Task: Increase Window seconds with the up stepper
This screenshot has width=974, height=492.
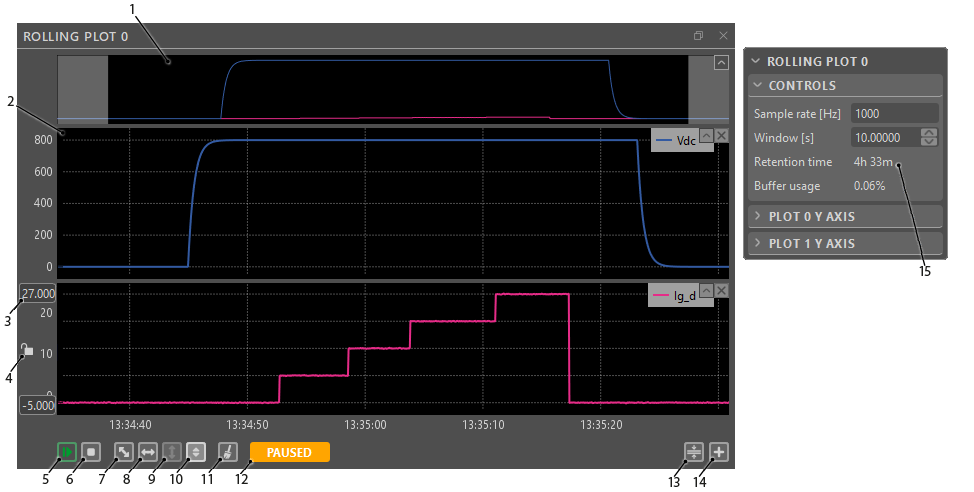Action: click(x=929, y=132)
